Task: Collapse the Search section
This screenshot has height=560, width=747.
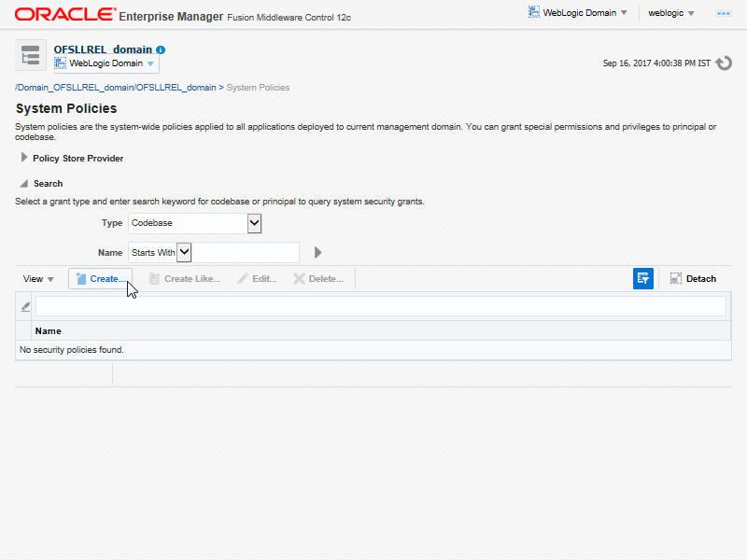Action: pos(24,183)
